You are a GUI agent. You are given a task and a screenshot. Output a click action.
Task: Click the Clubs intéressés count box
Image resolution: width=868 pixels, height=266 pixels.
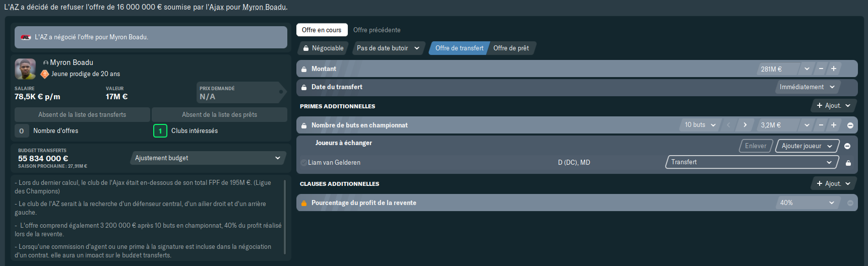(x=160, y=131)
